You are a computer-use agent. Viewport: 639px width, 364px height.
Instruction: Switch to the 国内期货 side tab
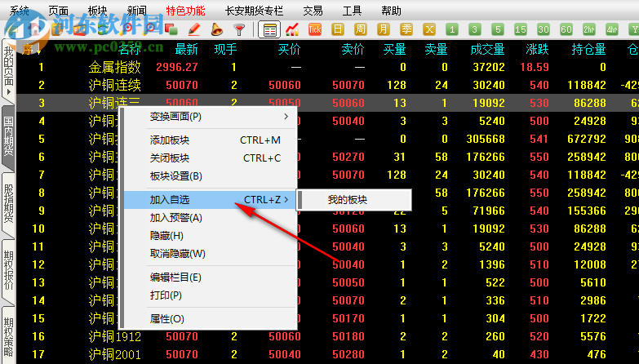tap(8, 136)
